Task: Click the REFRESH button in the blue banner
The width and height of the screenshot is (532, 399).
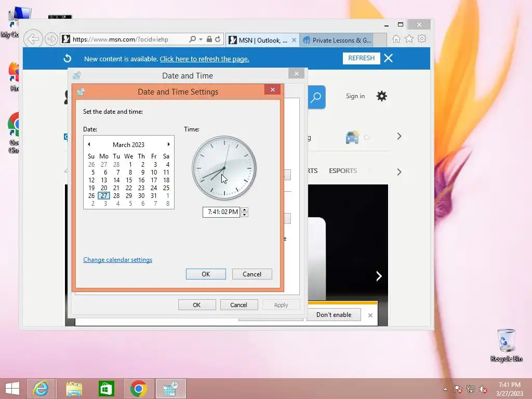Action: tap(362, 58)
